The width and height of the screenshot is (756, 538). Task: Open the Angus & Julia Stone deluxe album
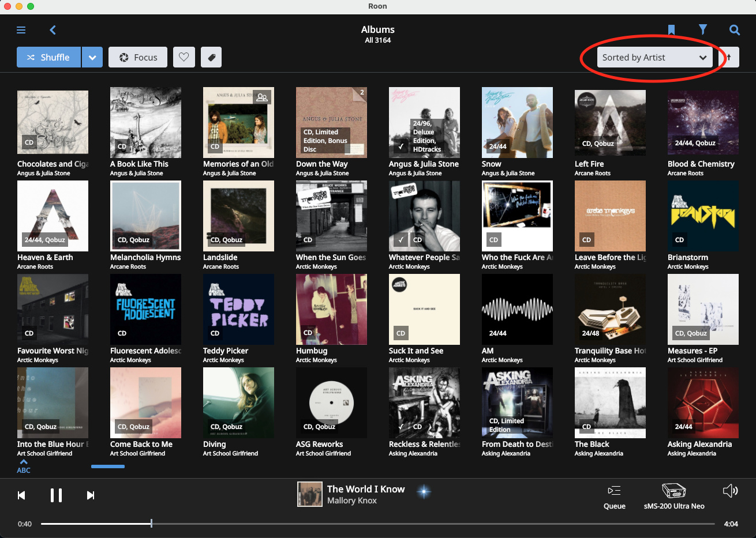pos(424,122)
